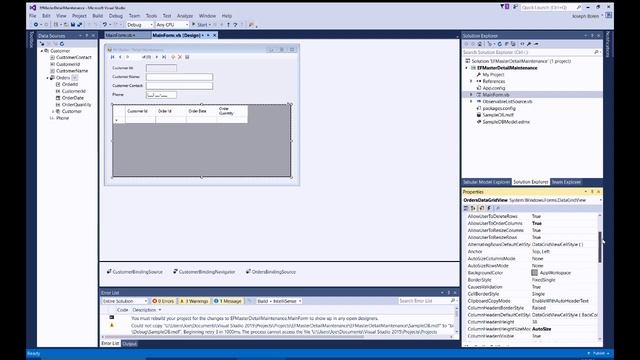Select OrdersBindingSource in component tray
This screenshot has height=360, width=640.
(271, 272)
